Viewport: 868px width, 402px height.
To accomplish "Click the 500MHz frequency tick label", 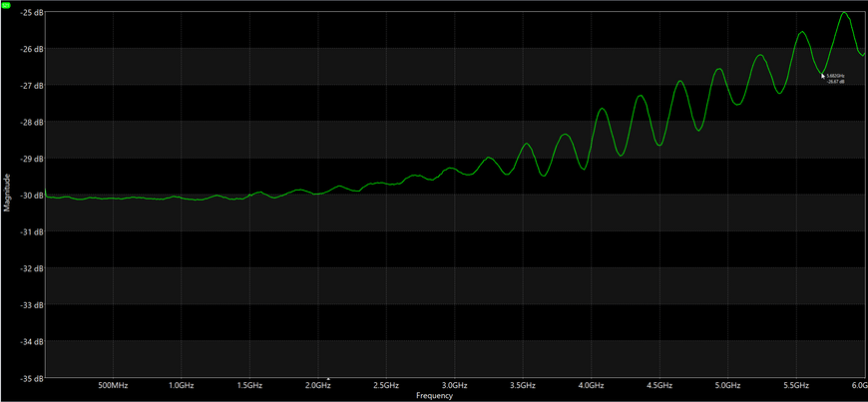I will pyautogui.click(x=113, y=385).
